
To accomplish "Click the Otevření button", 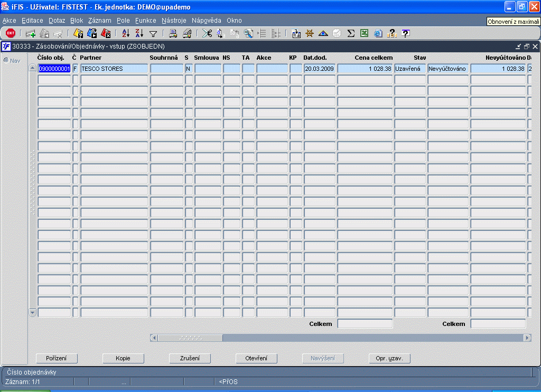I will pos(256,358).
